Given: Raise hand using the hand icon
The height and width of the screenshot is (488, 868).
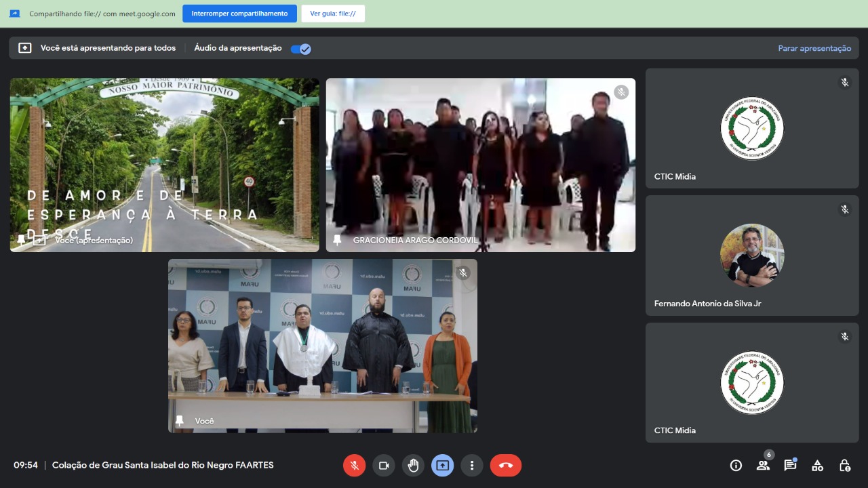Looking at the screenshot, I should (x=413, y=466).
